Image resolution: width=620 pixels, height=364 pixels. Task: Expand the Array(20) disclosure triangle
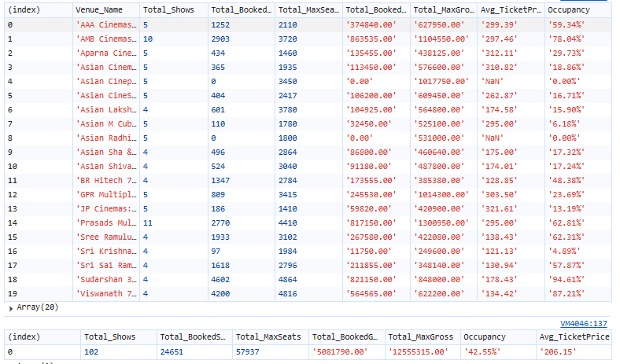click(x=11, y=308)
